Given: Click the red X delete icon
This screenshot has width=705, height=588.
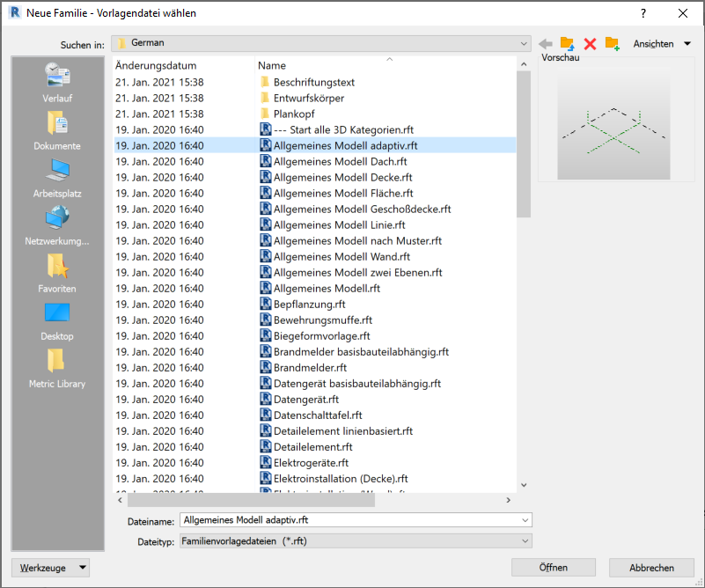Looking at the screenshot, I should [x=590, y=43].
